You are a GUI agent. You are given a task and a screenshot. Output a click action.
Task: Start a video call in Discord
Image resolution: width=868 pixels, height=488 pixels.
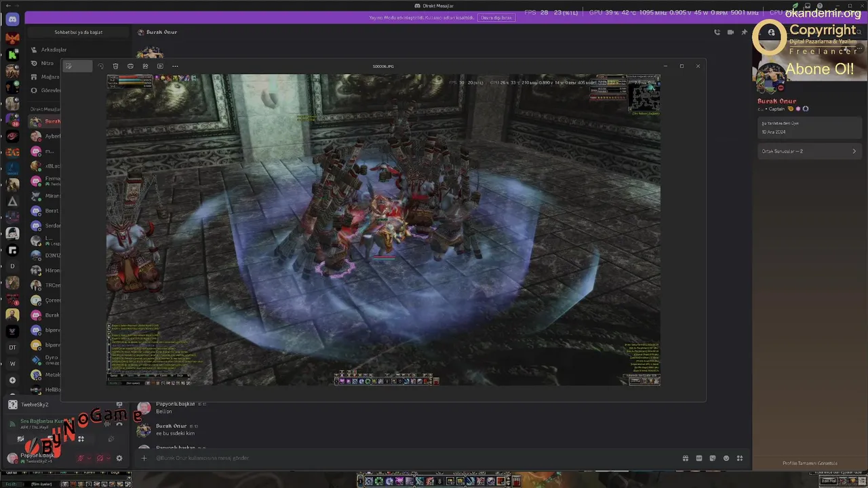coord(730,32)
